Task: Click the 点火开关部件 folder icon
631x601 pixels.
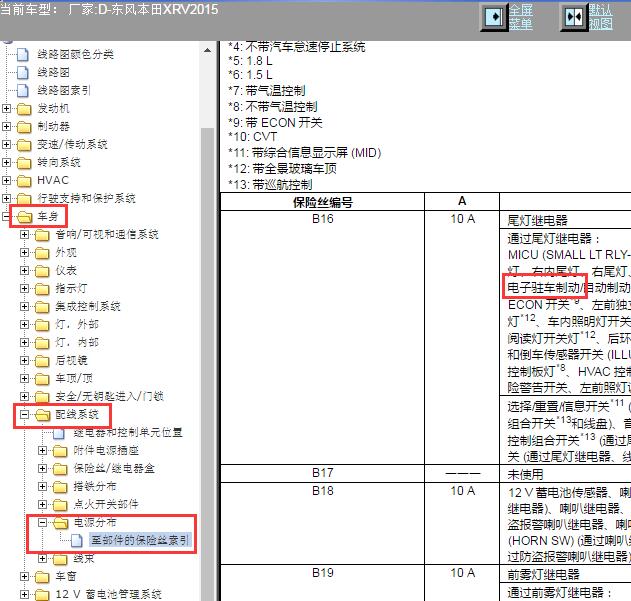Action: tap(60, 504)
